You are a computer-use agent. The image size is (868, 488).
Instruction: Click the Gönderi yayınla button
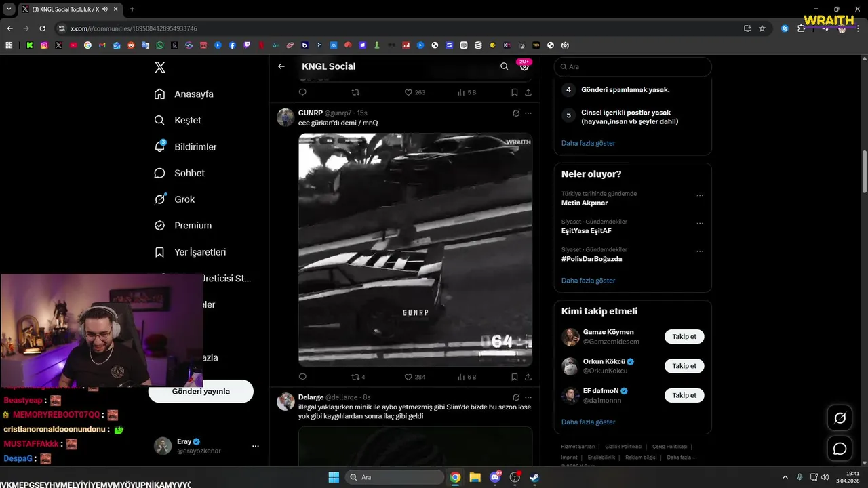pyautogui.click(x=201, y=391)
